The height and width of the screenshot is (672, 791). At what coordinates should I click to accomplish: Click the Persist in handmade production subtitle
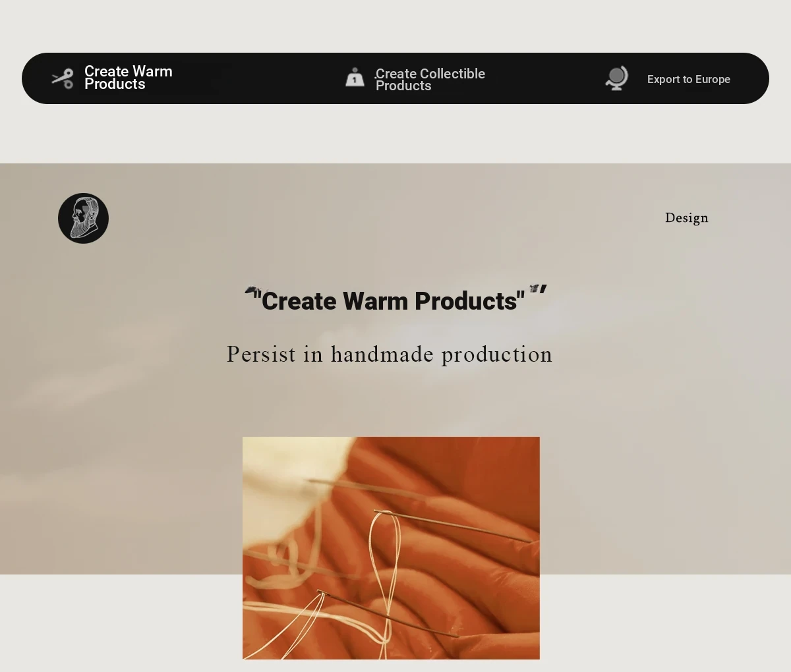coord(390,354)
